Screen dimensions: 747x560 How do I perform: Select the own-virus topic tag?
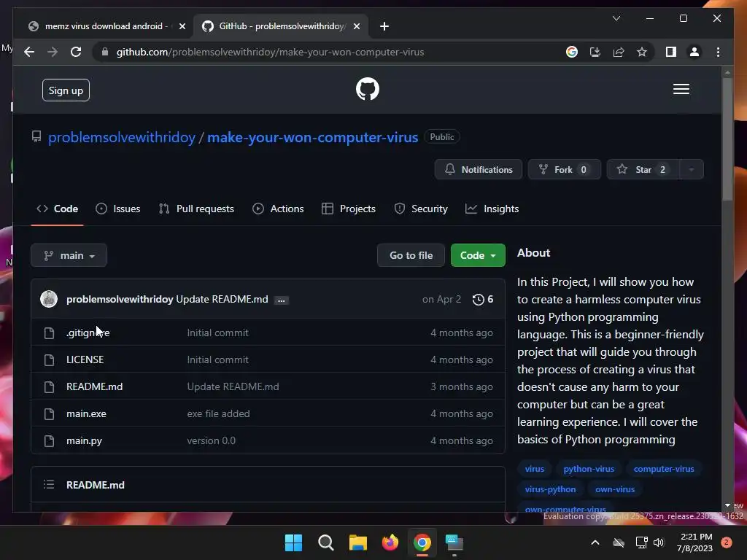[x=615, y=489]
